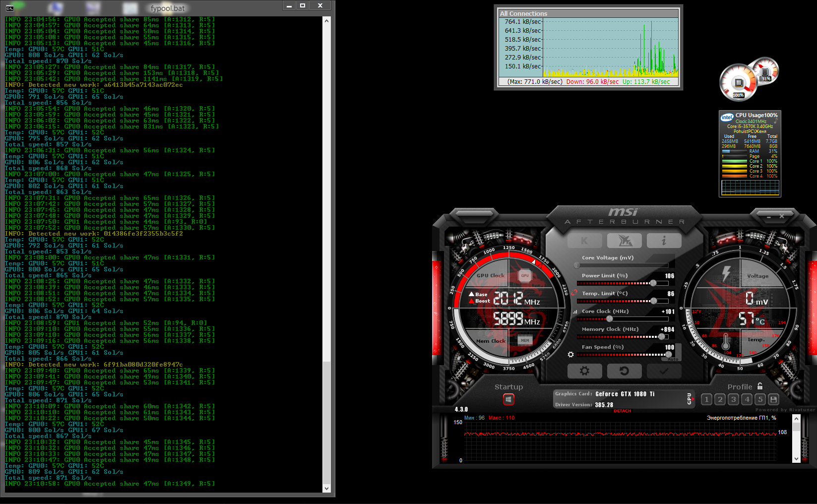Click 'GeForce GTX 1080 Ti' graphics card text

click(625, 394)
